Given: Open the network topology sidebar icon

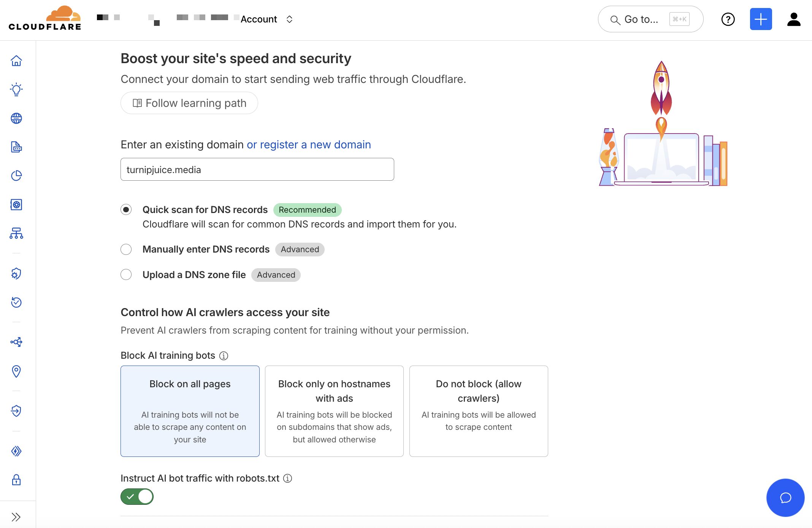Looking at the screenshot, I should coord(16,234).
